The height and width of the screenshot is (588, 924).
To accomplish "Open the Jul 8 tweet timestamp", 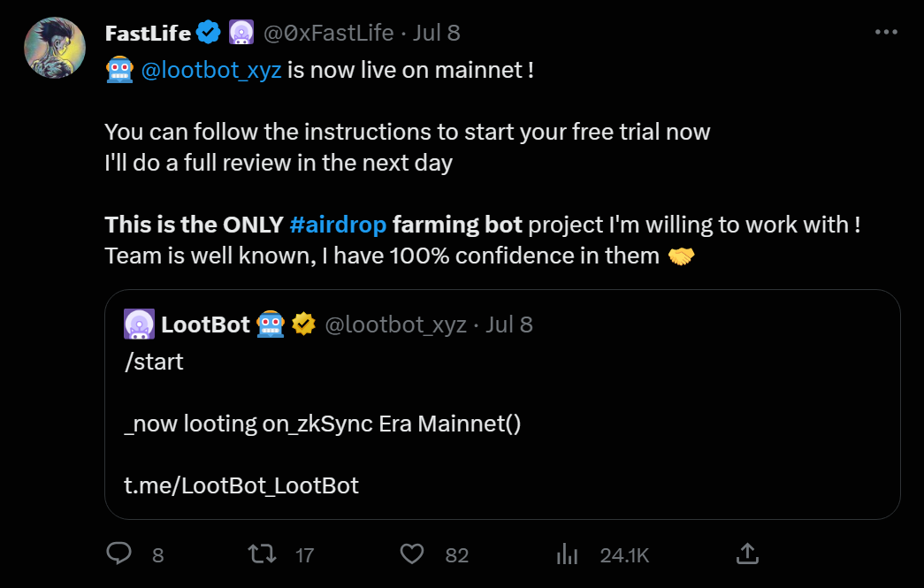I will tap(437, 34).
